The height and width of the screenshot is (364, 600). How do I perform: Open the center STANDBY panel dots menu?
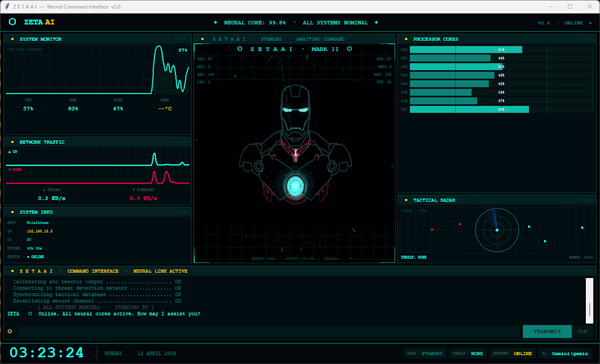[384, 39]
